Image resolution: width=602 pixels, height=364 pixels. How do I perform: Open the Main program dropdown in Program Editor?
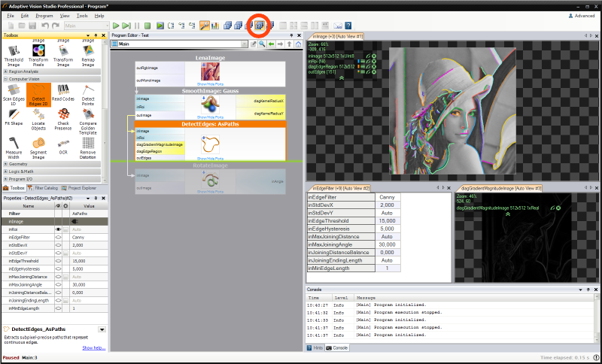245,44
